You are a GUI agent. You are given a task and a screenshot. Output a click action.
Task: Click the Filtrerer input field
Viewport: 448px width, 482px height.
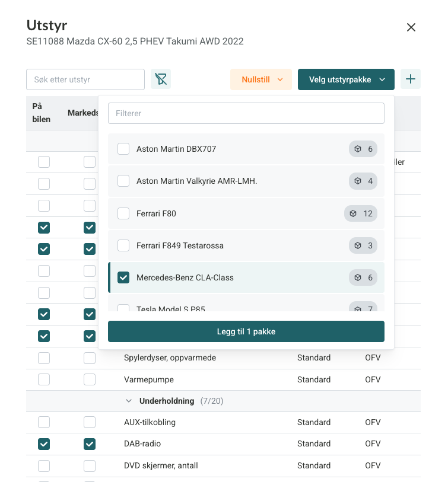coord(246,113)
